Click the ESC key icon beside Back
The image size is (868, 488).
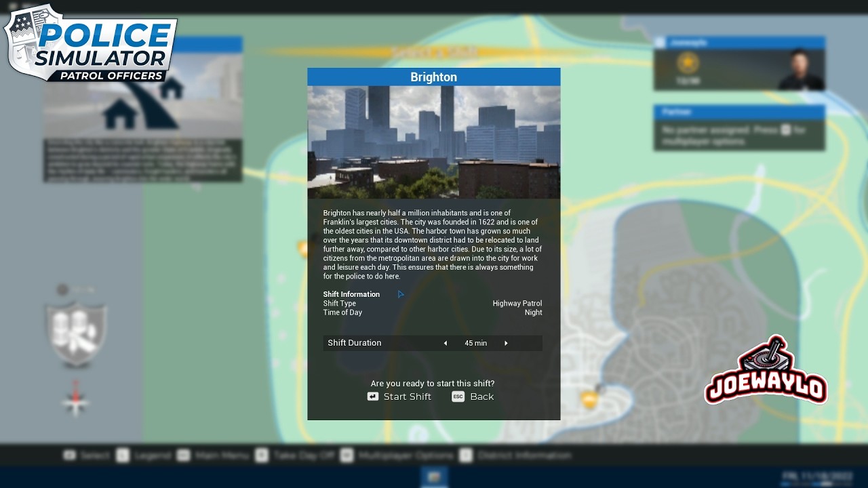tap(458, 396)
